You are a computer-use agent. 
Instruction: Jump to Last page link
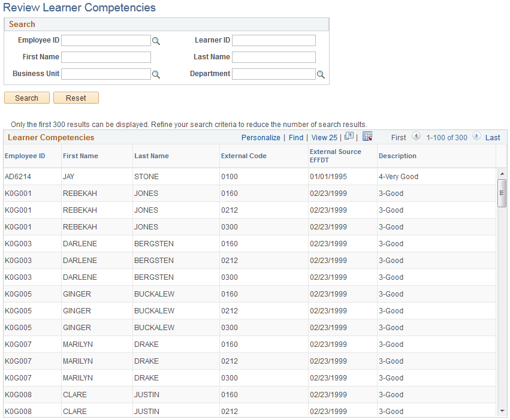coord(493,138)
